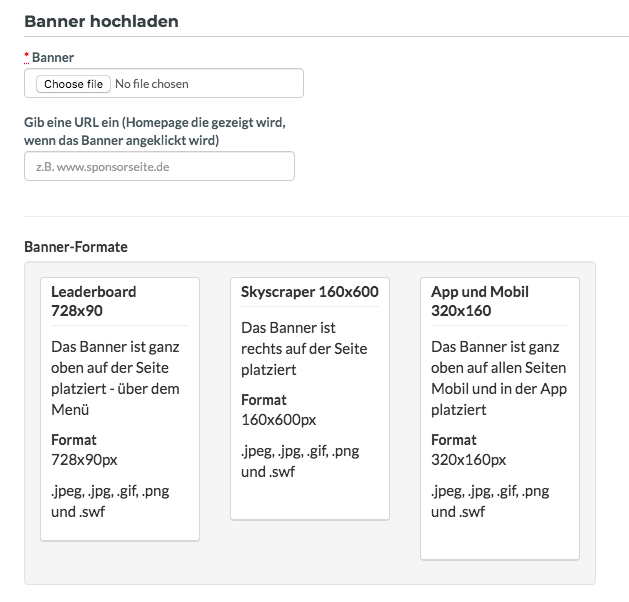Click the Choose file button
Screen dimensions: 629x602
(x=73, y=84)
